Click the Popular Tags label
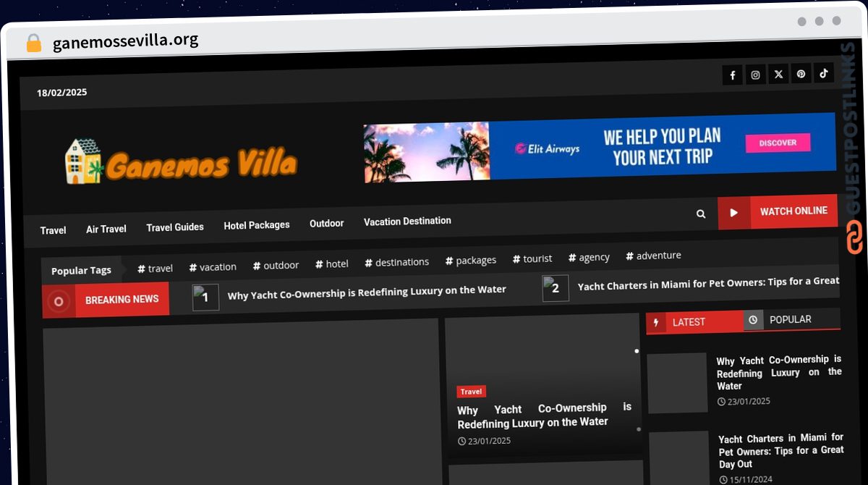 [x=81, y=270]
